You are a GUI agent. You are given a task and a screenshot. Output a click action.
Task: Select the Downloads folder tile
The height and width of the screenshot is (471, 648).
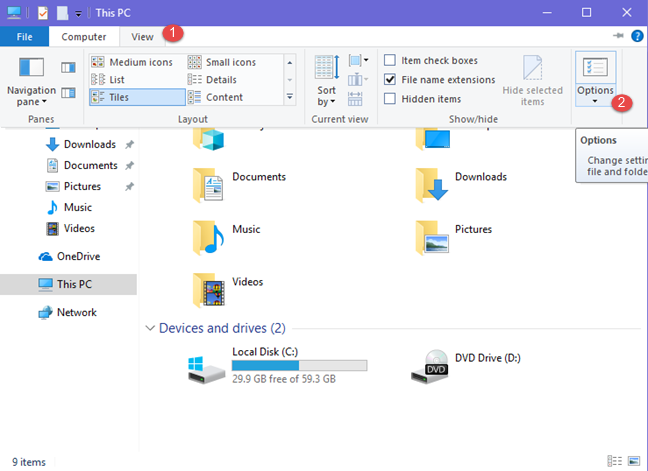[x=461, y=184]
